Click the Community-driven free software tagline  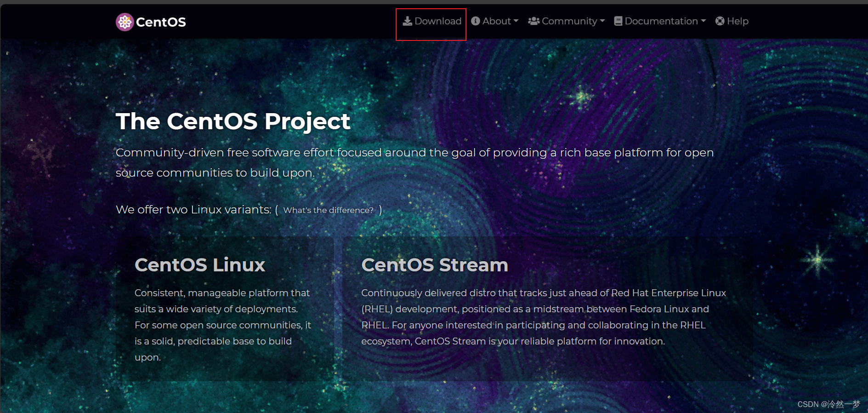[414, 162]
